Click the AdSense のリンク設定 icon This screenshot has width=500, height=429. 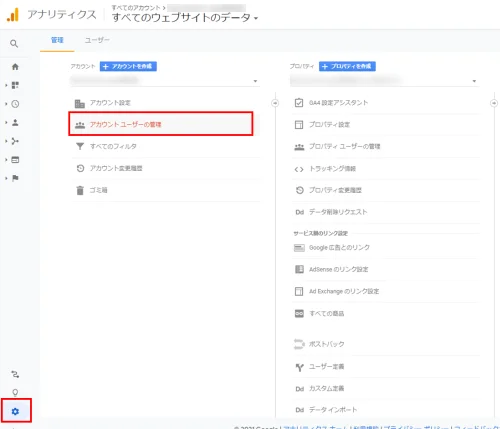(299, 269)
